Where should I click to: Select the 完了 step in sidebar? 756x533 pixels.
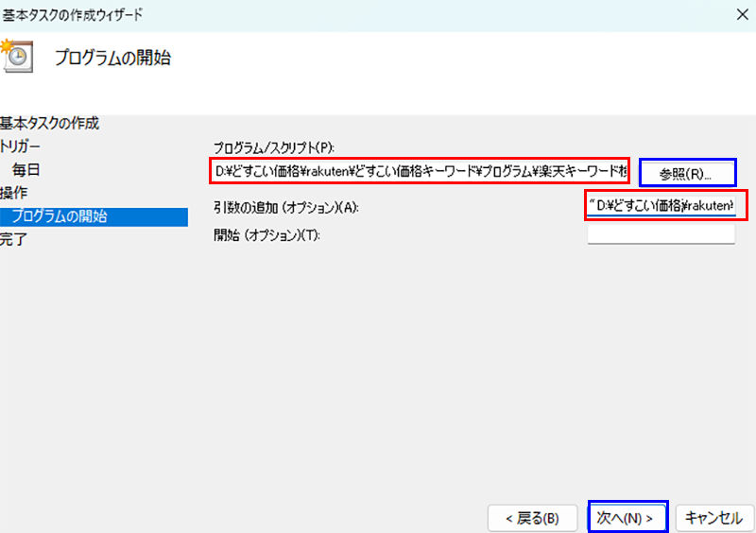click(14, 239)
